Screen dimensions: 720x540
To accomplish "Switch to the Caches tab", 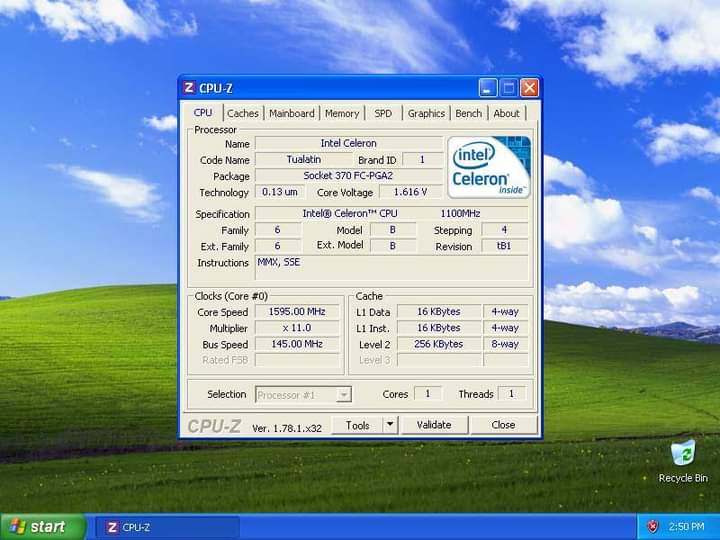I will click(x=242, y=114).
